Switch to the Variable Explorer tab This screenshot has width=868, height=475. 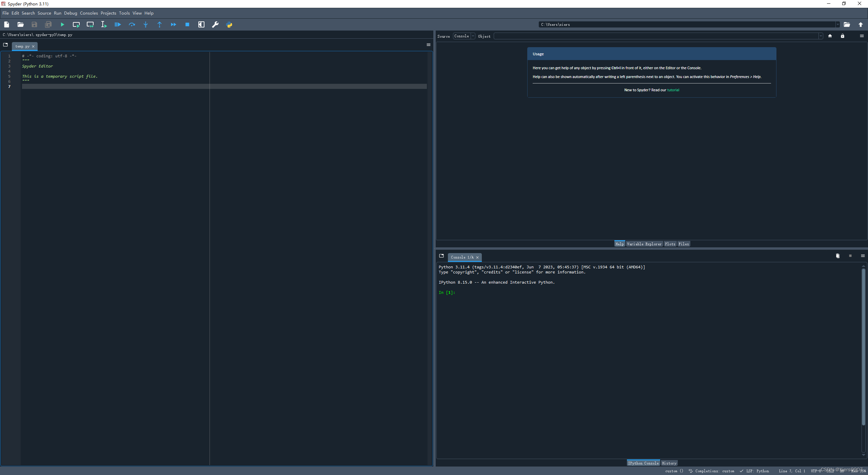(x=644, y=244)
